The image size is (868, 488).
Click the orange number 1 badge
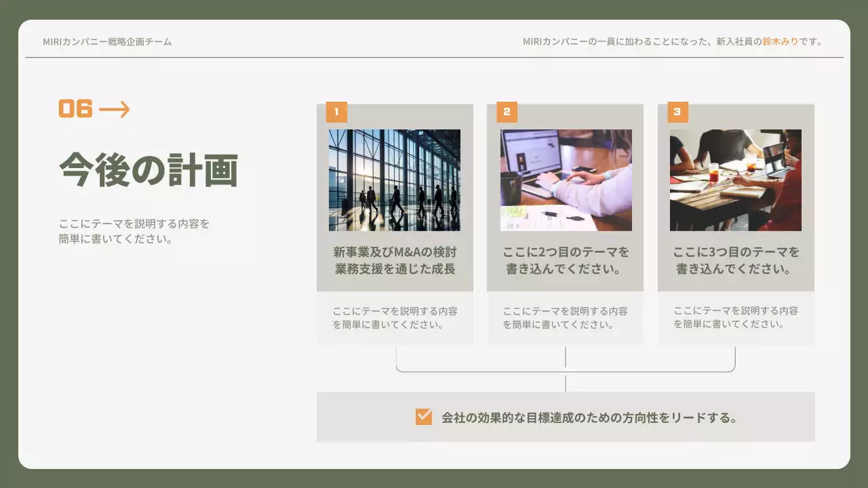pyautogui.click(x=336, y=113)
